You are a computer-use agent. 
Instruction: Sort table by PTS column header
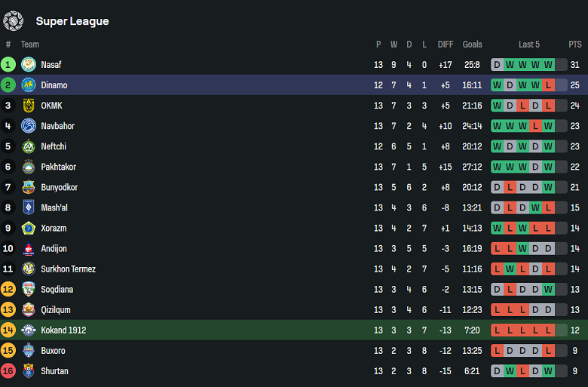click(575, 45)
